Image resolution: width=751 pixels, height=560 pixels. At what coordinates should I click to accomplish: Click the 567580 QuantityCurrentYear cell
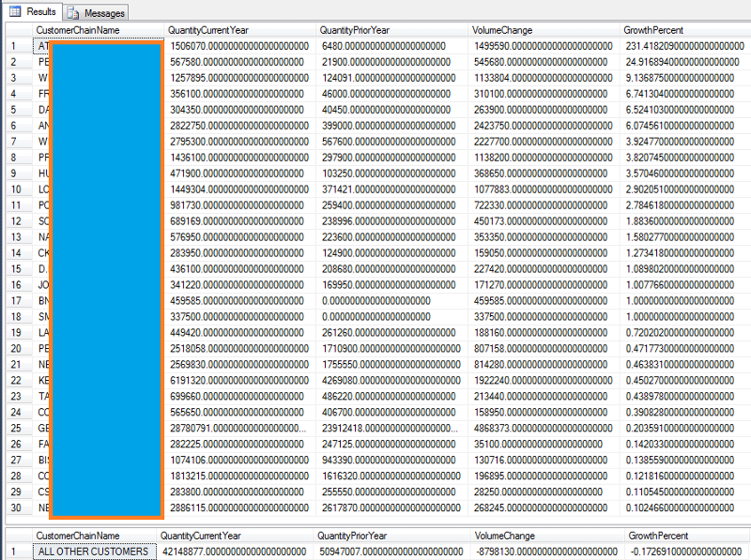click(x=240, y=62)
